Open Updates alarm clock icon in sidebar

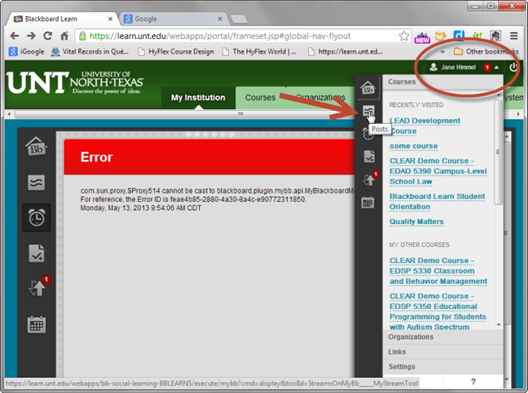coord(36,218)
